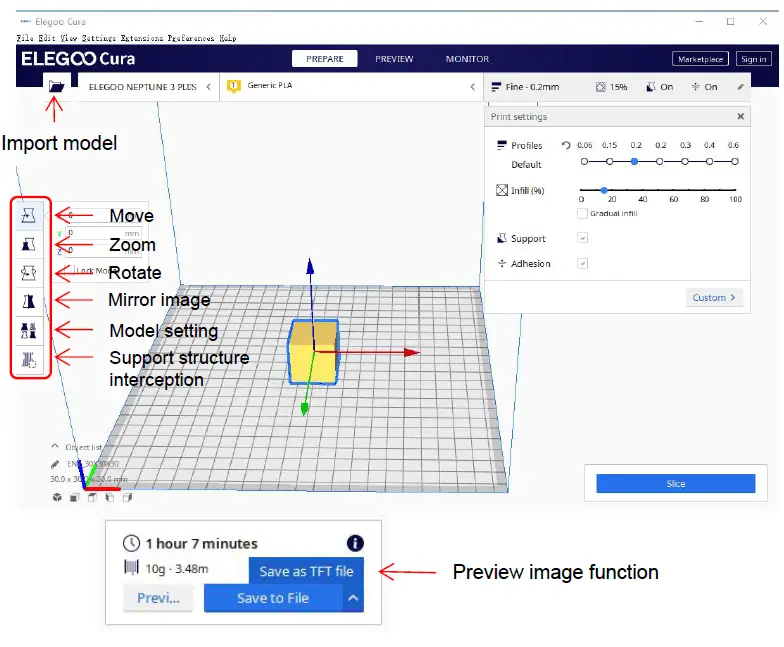Screen dimensions: 784x647
Task: Toggle the Support checkbox
Action: coord(582,238)
